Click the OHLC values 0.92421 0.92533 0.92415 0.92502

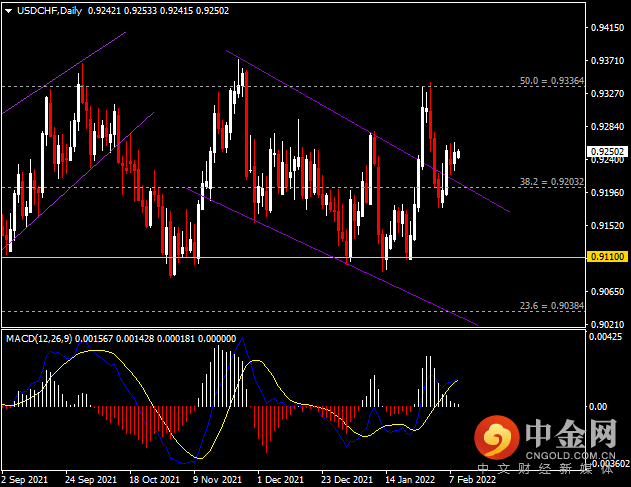click(158, 11)
